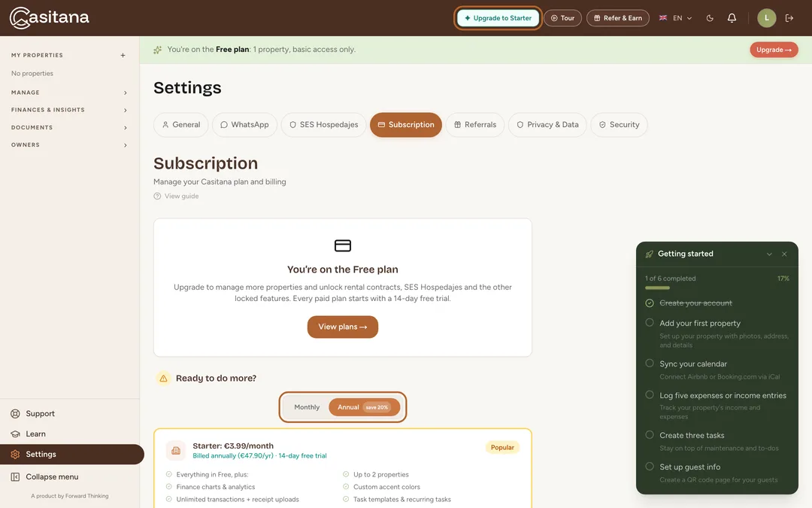The image size is (812, 508).
Task: Click Finance charts & analytics feature
Action: click(216, 487)
